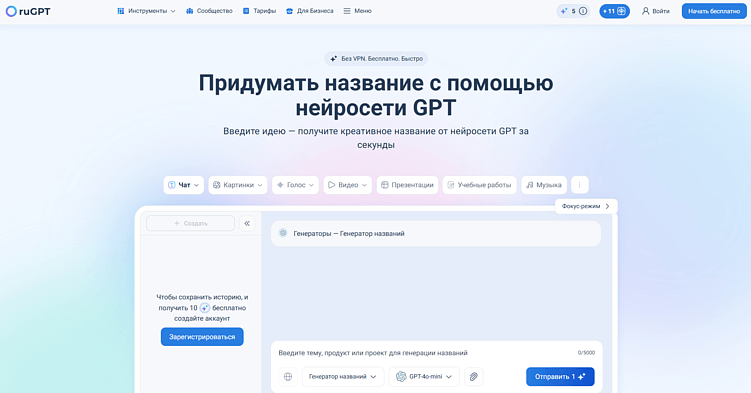
Task: Click Войти to sign in
Action: pos(656,11)
